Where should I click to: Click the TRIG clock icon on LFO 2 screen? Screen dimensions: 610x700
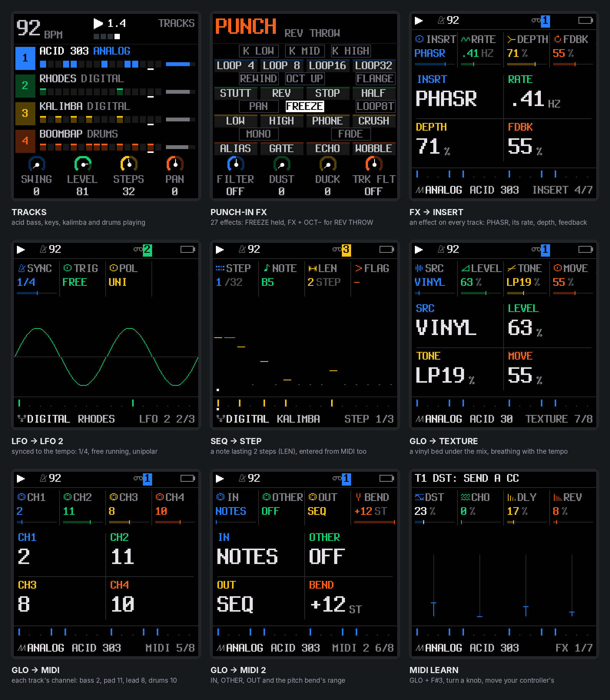[x=68, y=268]
